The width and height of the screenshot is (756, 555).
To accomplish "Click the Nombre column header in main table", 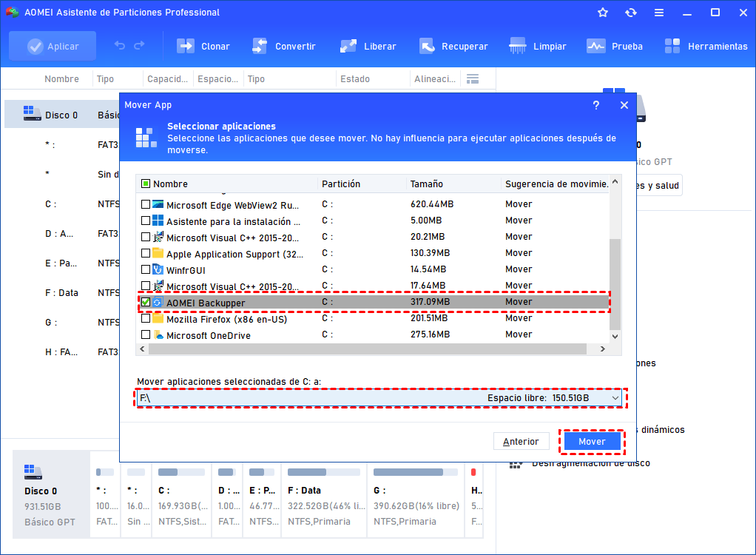I will click(x=61, y=78).
